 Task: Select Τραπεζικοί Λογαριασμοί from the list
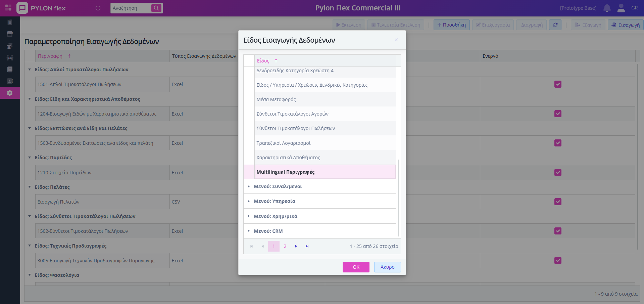click(x=284, y=143)
